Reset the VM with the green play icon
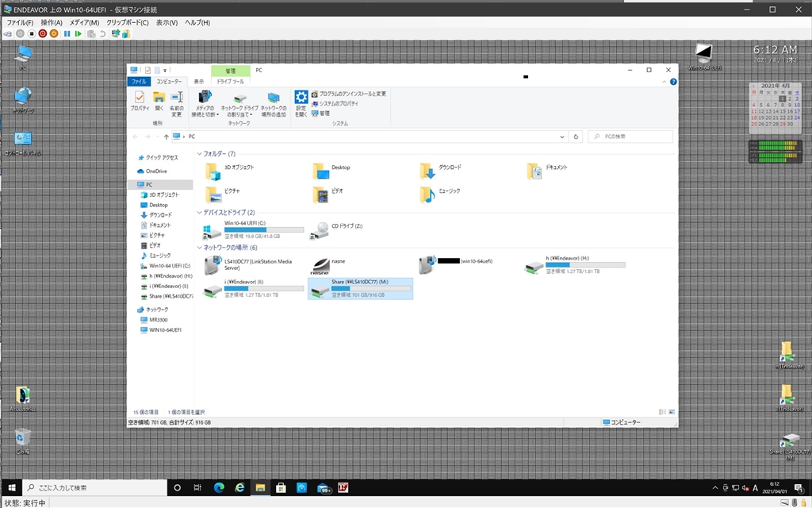The width and height of the screenshot is (812, 508). coord(79,33)
